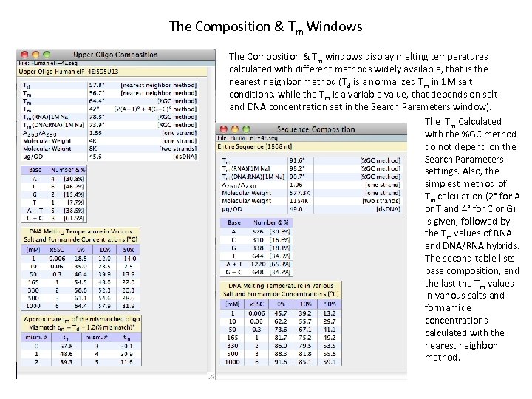Select A+T row showing [38.5%]
This screenshot has height=399, width=532.
pyautogui.click(x=54, y=211)
